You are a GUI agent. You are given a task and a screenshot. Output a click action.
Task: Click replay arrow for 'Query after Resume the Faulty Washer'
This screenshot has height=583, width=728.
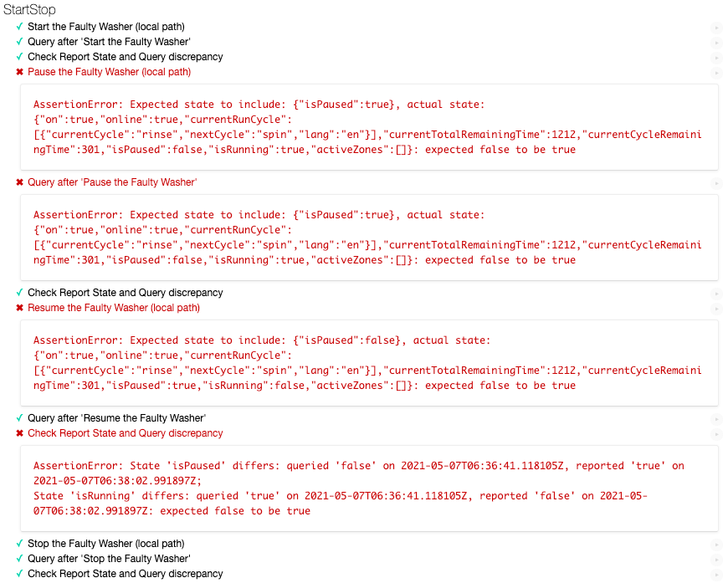point(716,419)
